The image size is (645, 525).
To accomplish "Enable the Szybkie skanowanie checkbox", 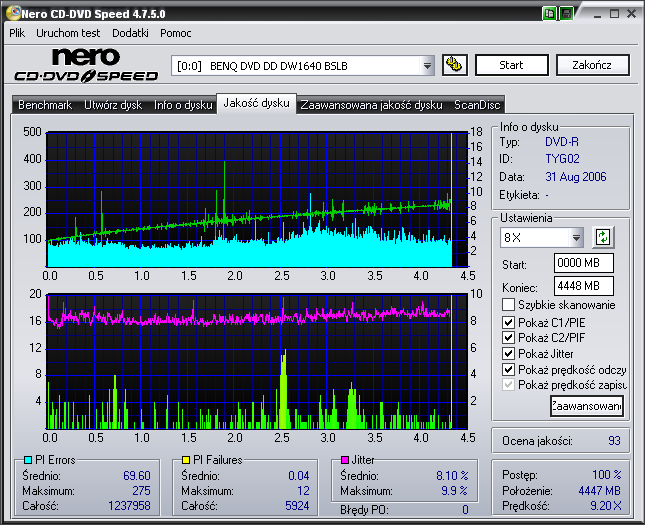I will tap(508, 305).
